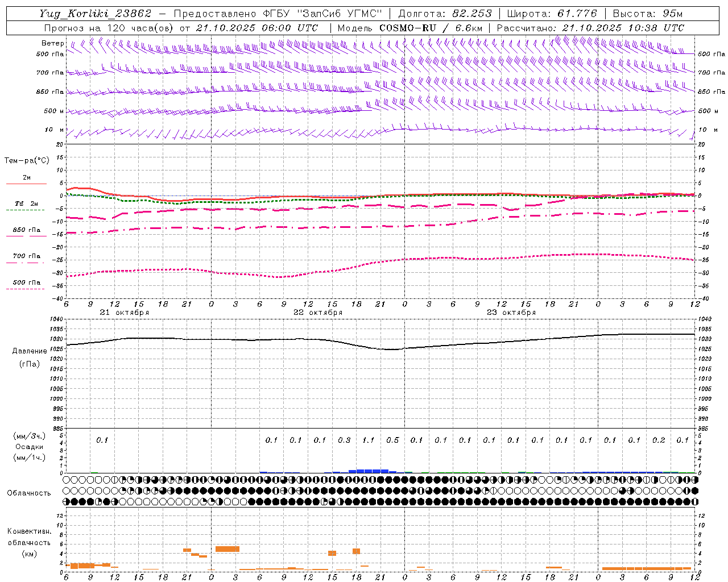
Task: Click the (мм/3ч.) precipitation unit label
Action: click(x=30, y=436)
